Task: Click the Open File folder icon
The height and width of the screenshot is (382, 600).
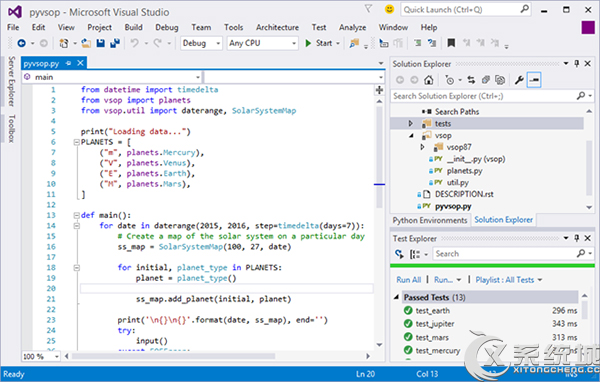Action: coord(86,43)
